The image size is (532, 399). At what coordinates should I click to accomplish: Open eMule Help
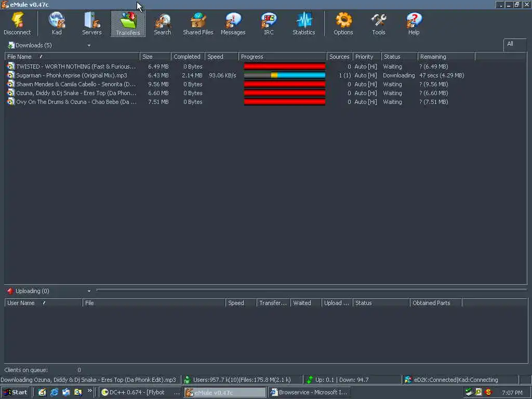tap(414, 24)
